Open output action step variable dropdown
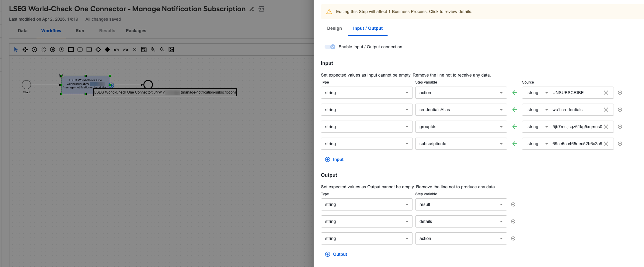This screenshot has height=267, width=644. 461,238
